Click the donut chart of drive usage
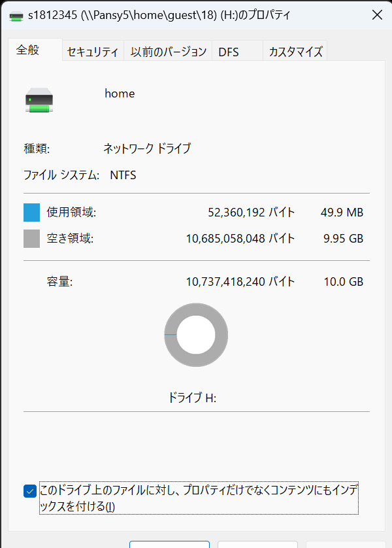392x548 pixels. tap(196, 335)
